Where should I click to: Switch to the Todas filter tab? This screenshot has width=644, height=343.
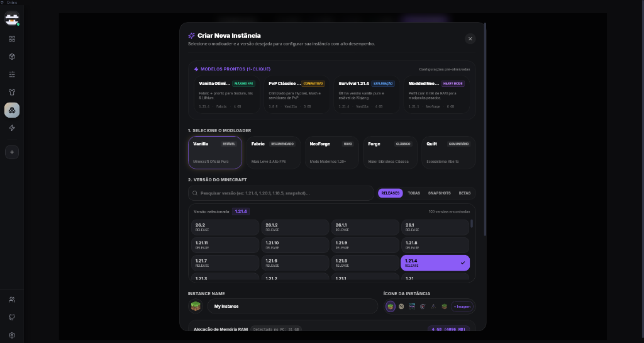click(x=414, y=193)
